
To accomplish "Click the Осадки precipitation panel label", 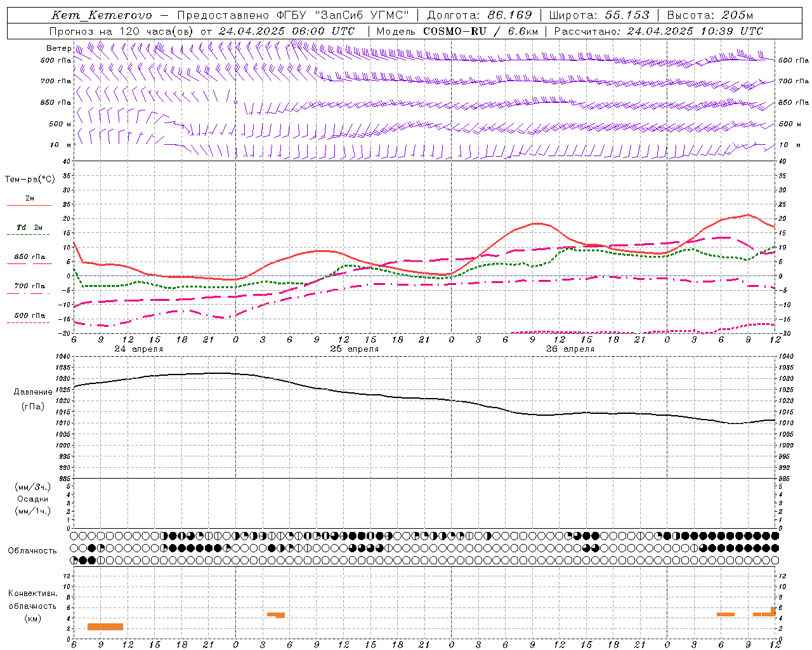I will pyautogui.click(x=33, y=499).
